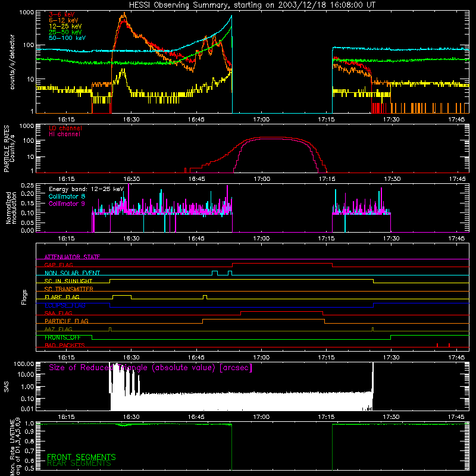Click the GAP FLAG label
Image resolution: width=476 pixels, height=476 pixels.
pyautogui.click(x=58, y=265)
